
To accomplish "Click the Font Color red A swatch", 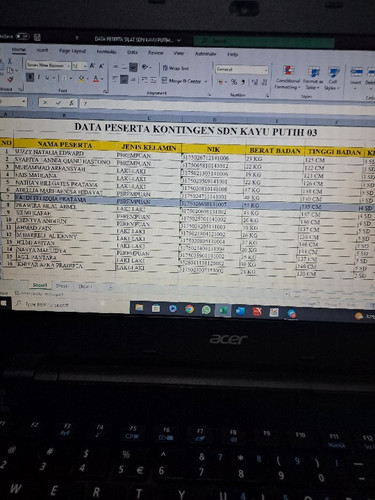I will click(96, 79).
